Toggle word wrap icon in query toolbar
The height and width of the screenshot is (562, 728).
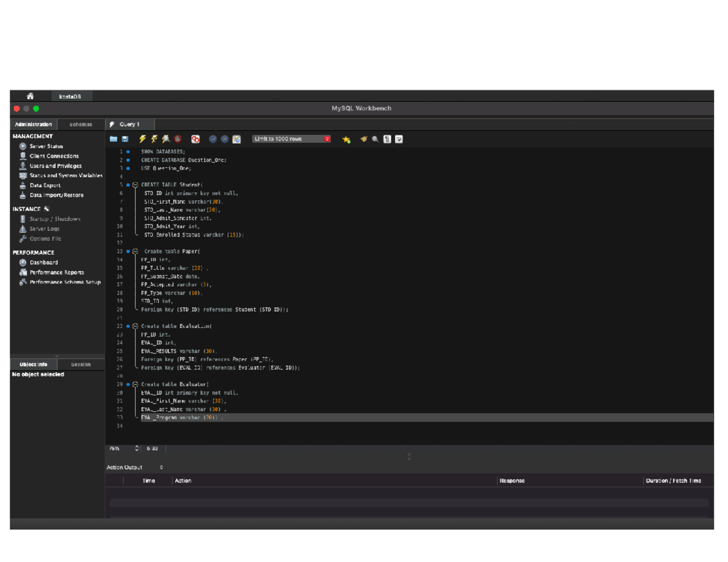point(399,139)
